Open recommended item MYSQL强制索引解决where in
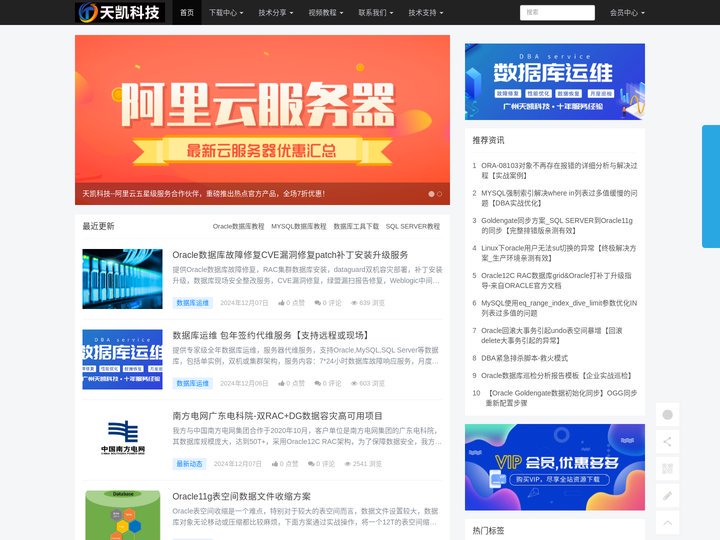720x540 pixels. tap(559, 198)
